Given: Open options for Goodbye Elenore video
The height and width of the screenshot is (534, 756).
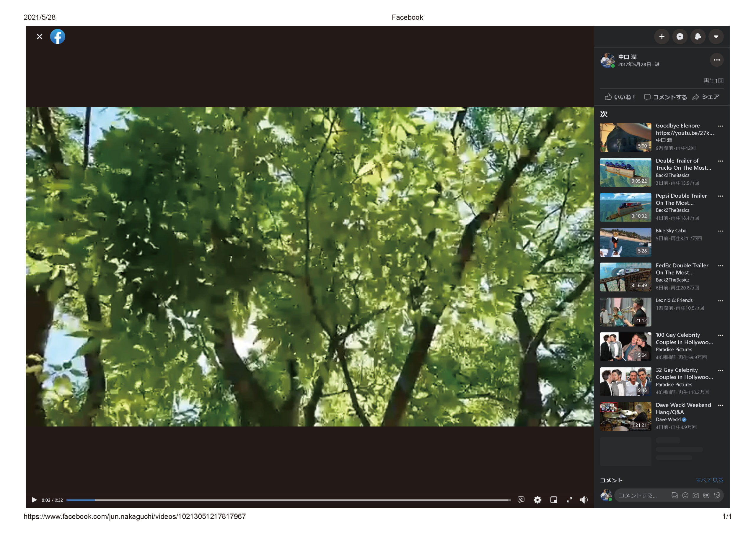Looking at the screenshot, I should (721, 126).
